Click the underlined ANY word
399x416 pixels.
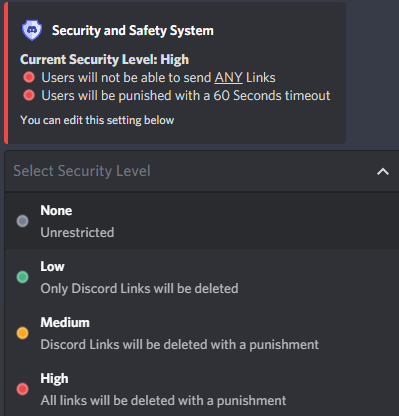pyautogui.click(x=228, y=78)
